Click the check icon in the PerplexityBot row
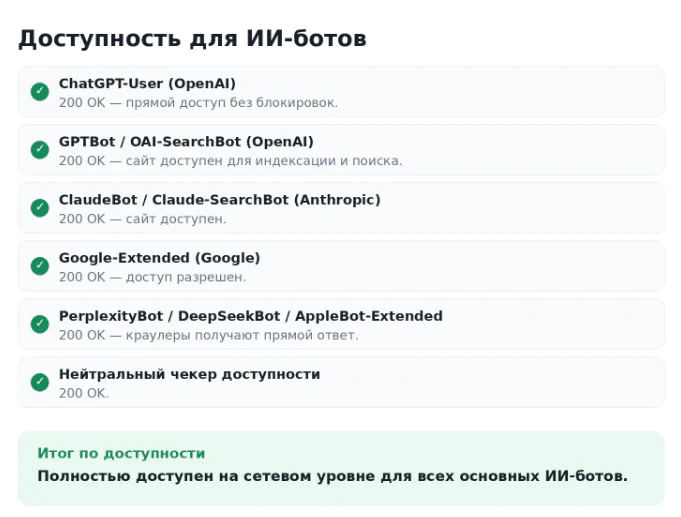The width and height of the screenshot is (681, 517). pyautogui.click(x=40, y=324)
